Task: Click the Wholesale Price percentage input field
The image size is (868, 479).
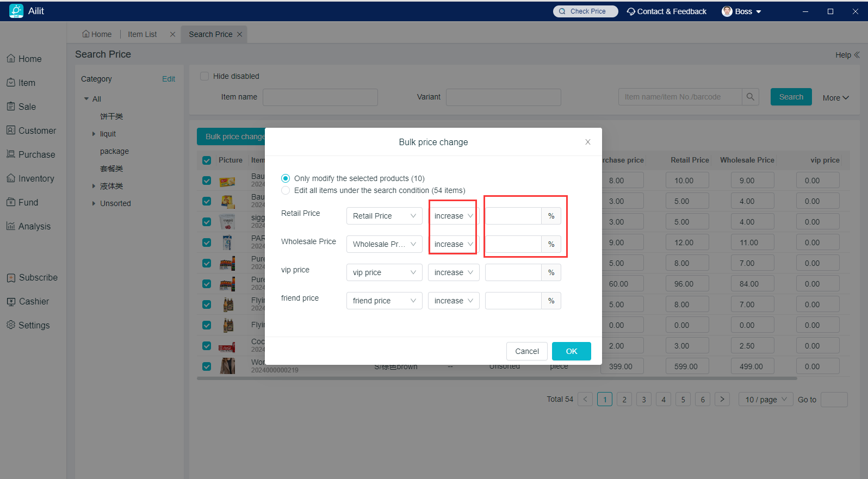Action: pyautogui.click(x=513, y=244)
